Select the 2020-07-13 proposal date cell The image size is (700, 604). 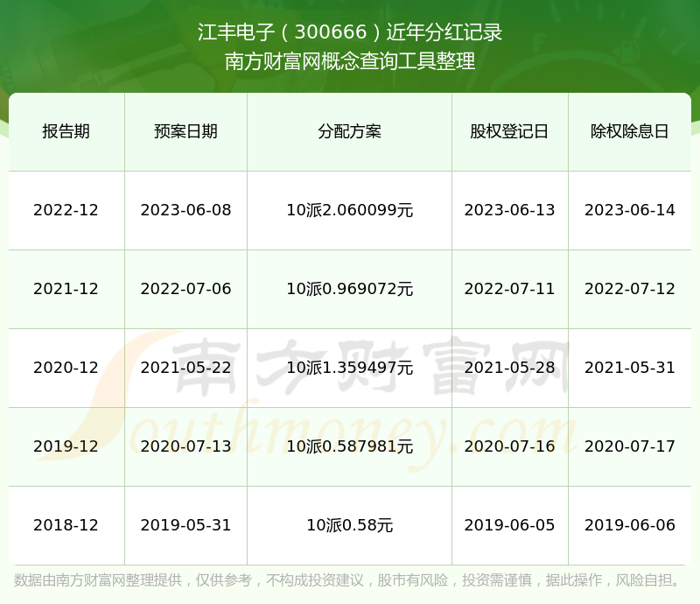(185, 446)
